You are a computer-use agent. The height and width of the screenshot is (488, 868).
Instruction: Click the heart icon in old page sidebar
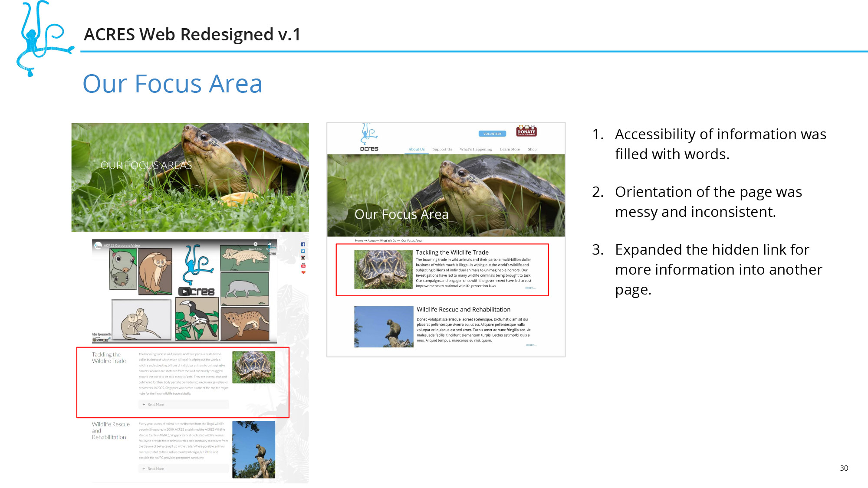pyautogui.click(x=303, y=272)
